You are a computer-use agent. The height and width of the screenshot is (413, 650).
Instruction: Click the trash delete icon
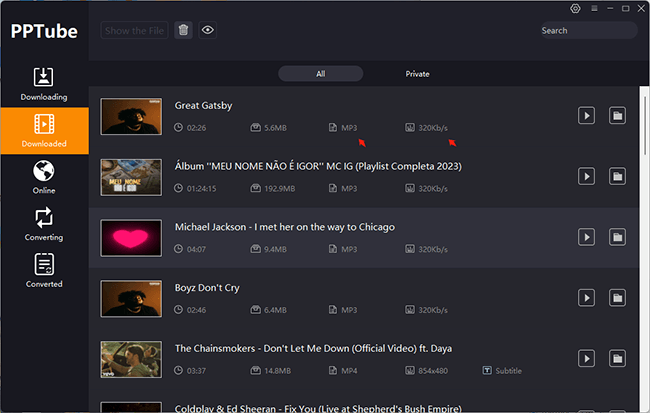(x=183, y=30)
